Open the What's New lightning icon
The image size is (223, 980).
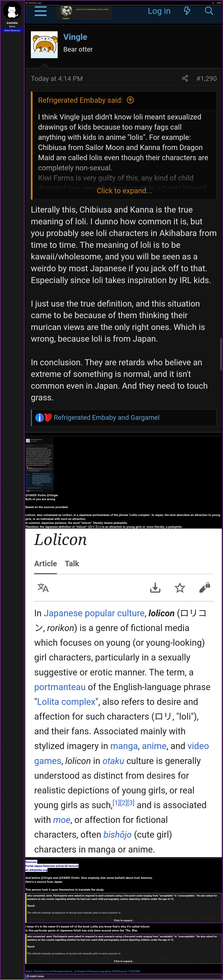click(187, 11)
